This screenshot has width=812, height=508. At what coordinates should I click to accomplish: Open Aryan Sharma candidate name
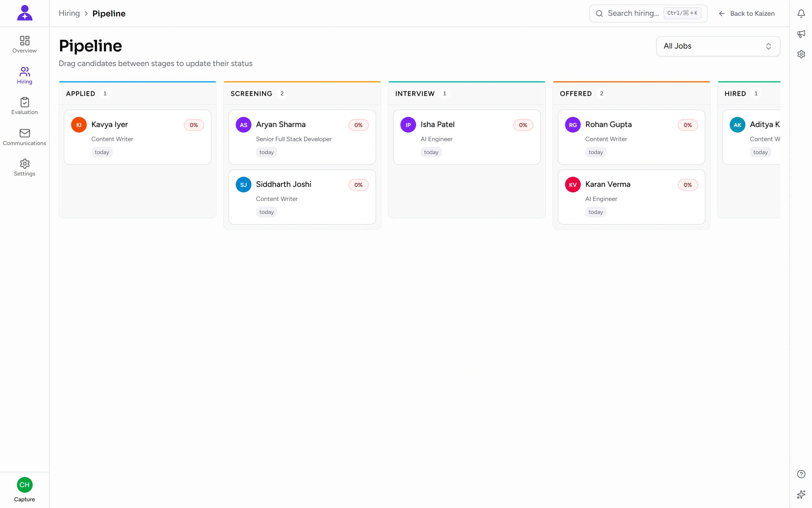pos(281,124)
